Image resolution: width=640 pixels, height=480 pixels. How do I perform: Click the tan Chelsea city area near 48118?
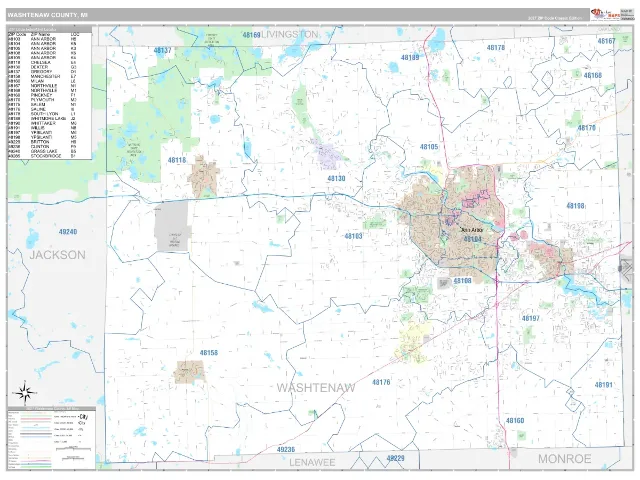point(203,177)
